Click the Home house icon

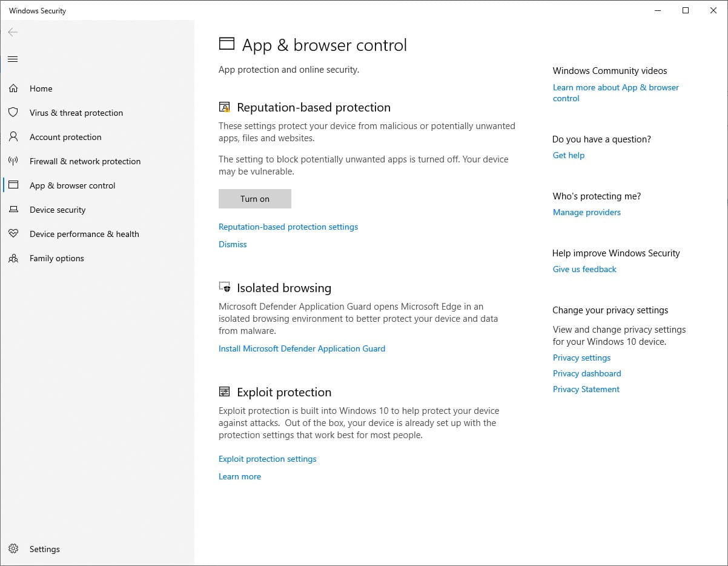click(13, 88)
